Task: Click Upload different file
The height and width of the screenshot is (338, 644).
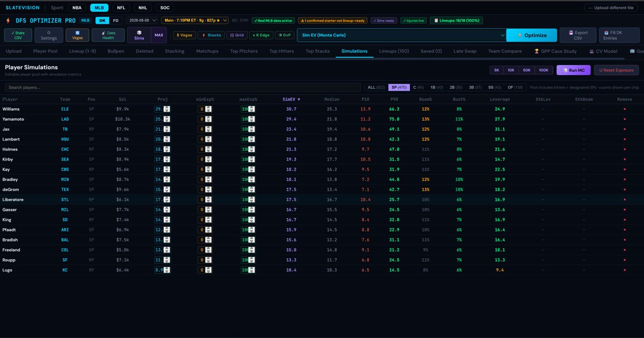Action: [x=612, y=8]
